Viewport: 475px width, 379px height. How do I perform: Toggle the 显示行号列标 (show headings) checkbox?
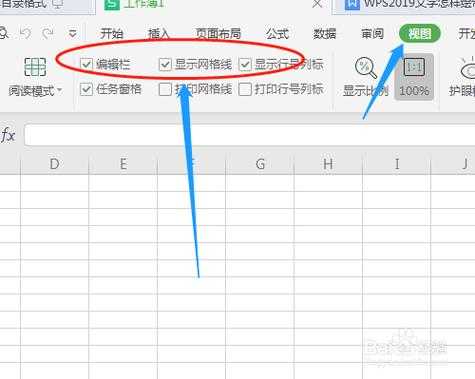(x=245, y=64)
